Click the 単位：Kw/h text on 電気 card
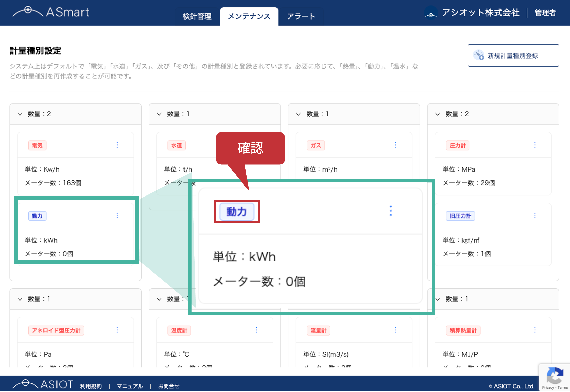 (x=42, y=169)
